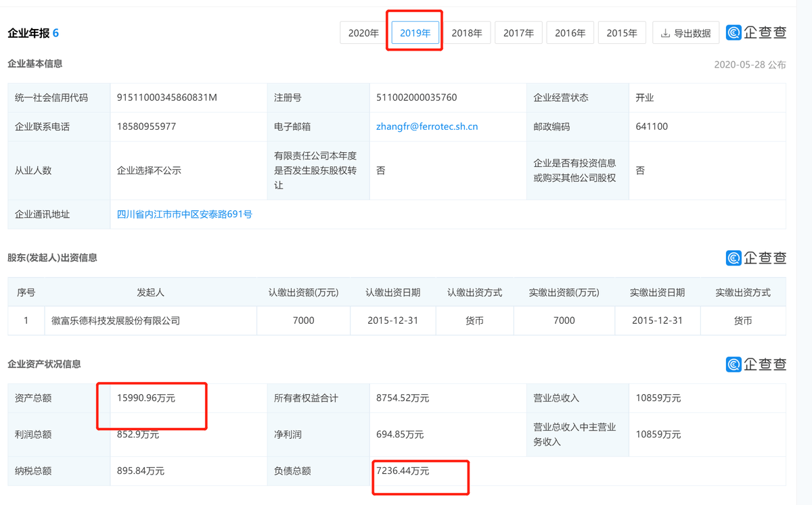Click the 企查查 logo beside 企业资产状况信息
This screenshot has width=812, height=505.
pos(756,364)
